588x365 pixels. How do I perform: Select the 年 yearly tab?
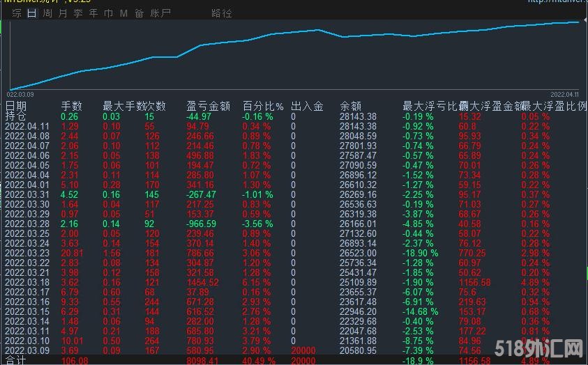point(93,13)
